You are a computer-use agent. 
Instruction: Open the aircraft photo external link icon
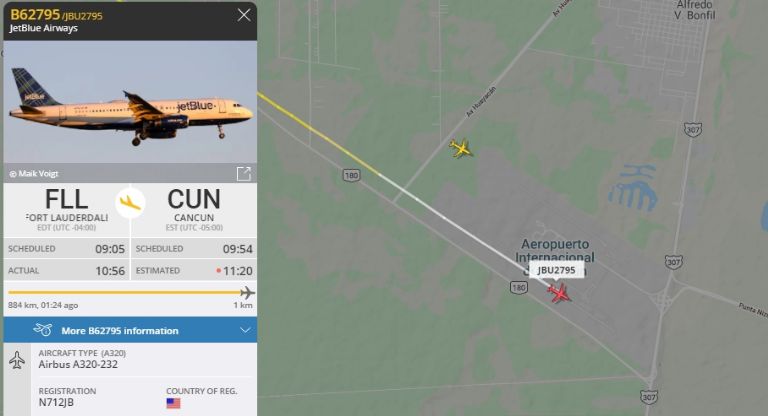243,173
